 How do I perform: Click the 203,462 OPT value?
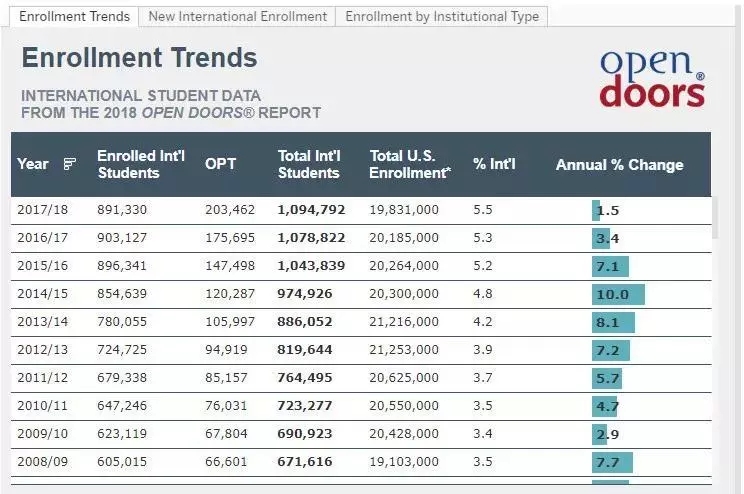pyautogui.click(x=230, y=210)
